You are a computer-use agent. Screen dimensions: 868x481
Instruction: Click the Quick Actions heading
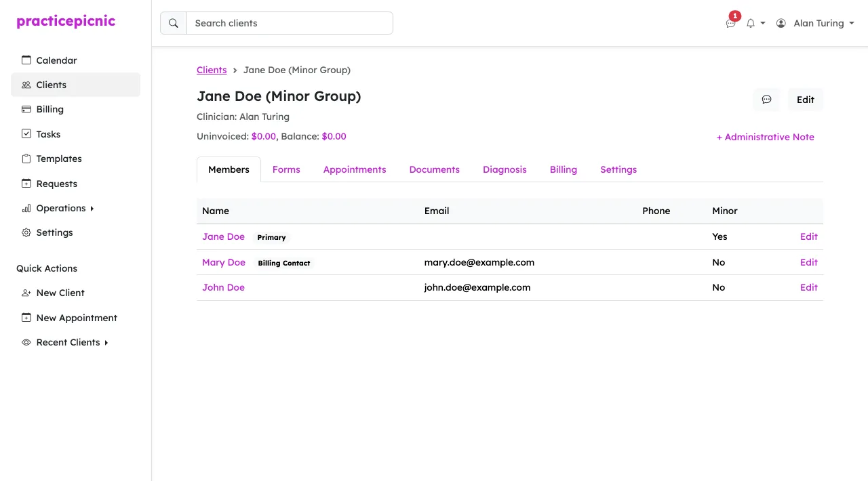coord(47,268)
